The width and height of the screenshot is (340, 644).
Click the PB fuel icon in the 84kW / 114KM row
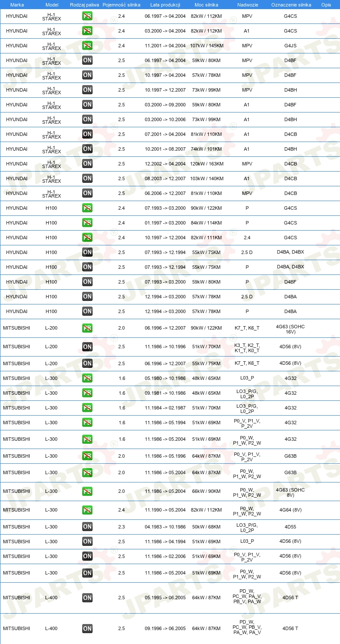87,223
